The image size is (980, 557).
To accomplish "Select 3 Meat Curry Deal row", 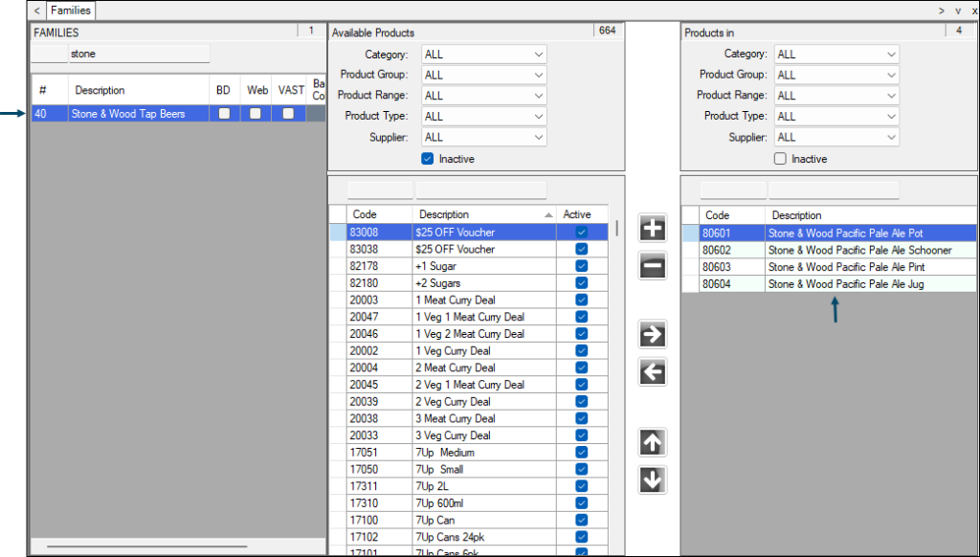I will coord(469,418).
